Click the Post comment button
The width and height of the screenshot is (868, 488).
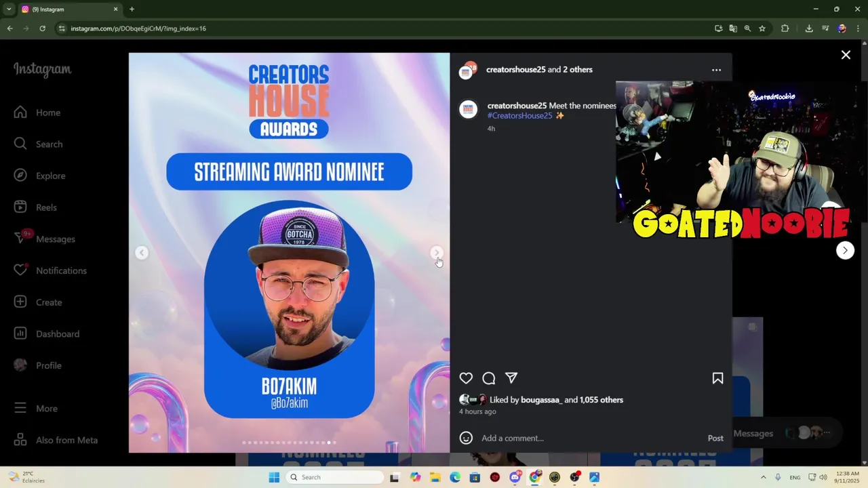click(715, 439)
